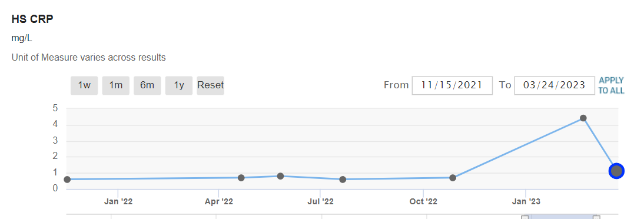Set the chart range to 6m

147,85
